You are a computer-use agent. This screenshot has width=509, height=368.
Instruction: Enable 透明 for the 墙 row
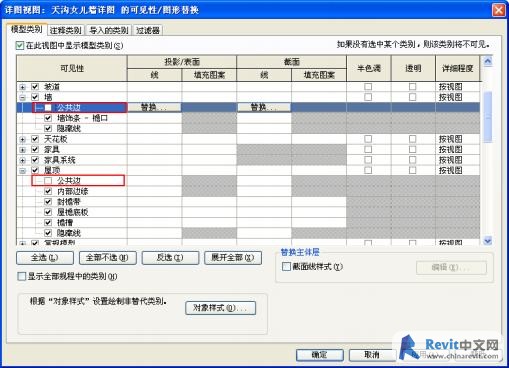tap(412, 97)
